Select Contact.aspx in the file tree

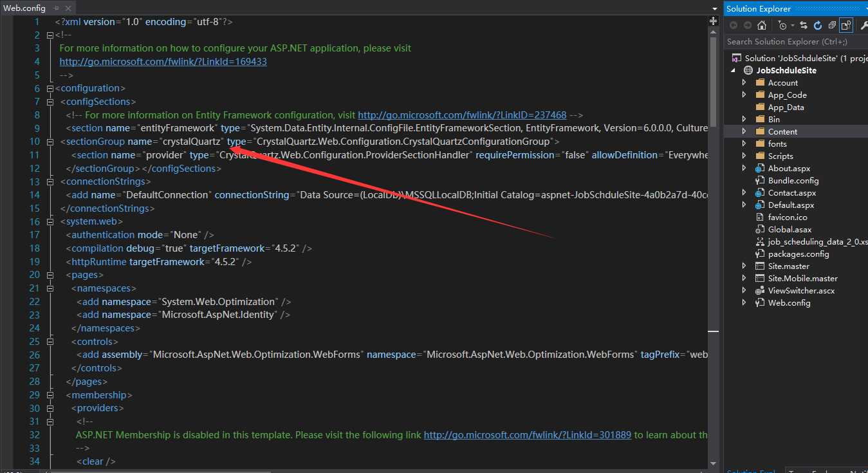[791, 192]
